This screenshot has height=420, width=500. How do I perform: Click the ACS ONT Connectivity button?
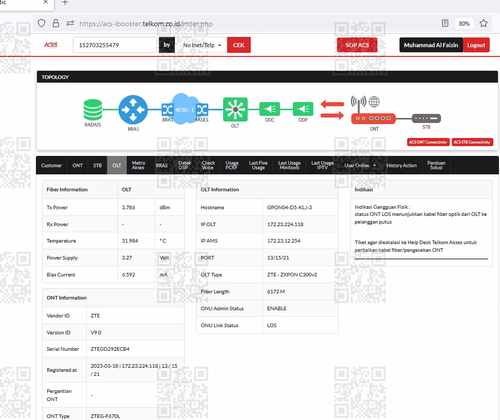point(428,142)
